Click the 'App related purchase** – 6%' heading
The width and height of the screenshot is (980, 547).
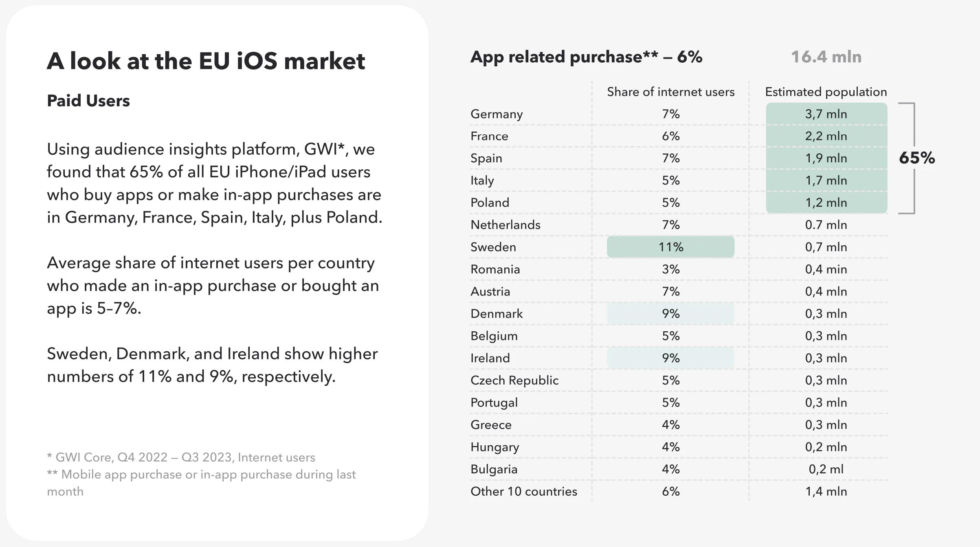586,57
